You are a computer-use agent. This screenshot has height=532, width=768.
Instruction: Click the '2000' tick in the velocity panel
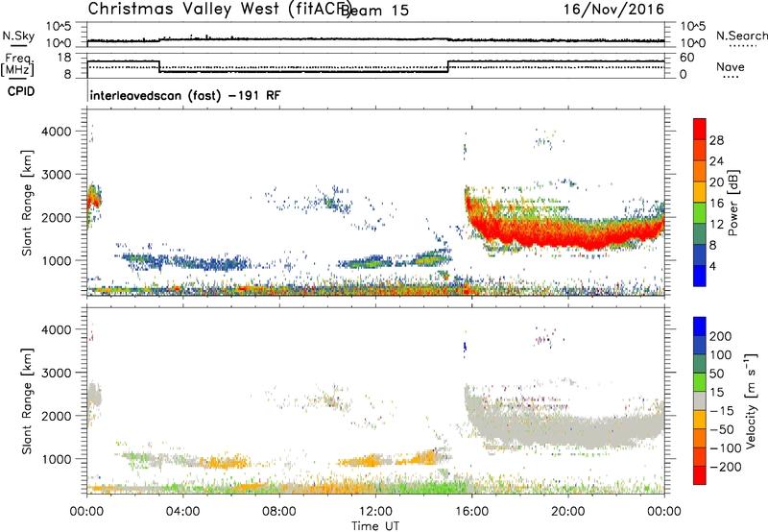[57, 416]
